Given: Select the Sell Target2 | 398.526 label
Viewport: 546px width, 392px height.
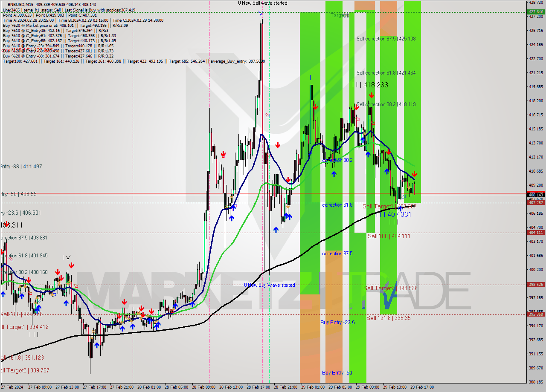Looking at the screenshot, I should click(390, 288).
